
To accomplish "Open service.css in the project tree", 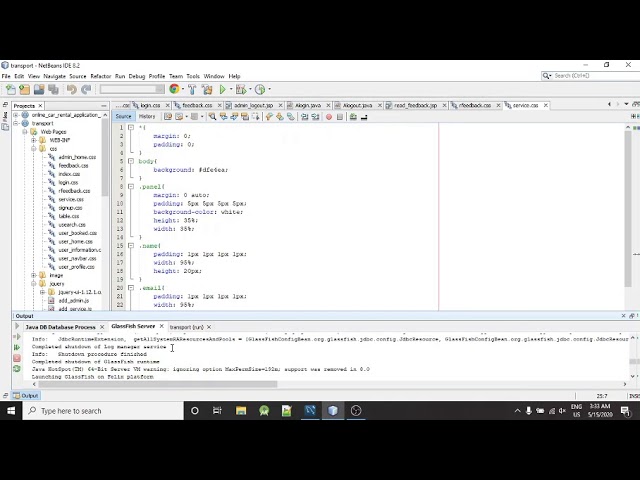I will click(x=71, y=199).
